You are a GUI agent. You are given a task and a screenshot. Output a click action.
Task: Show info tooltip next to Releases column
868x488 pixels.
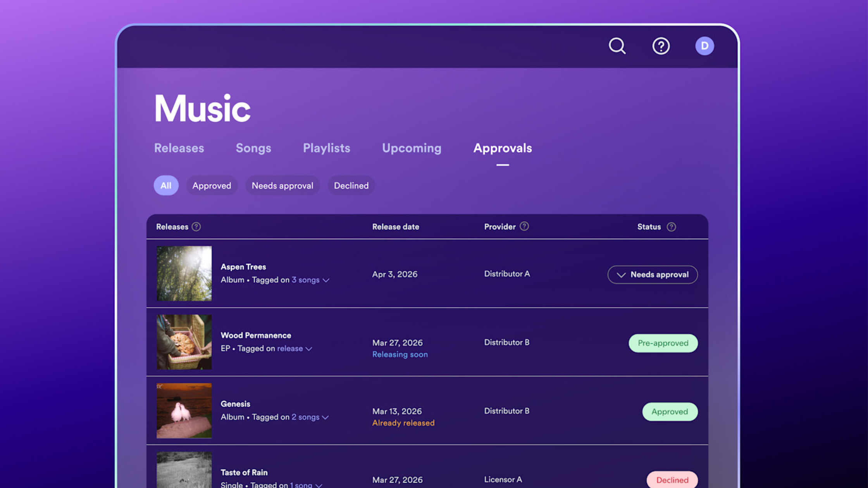196,227
